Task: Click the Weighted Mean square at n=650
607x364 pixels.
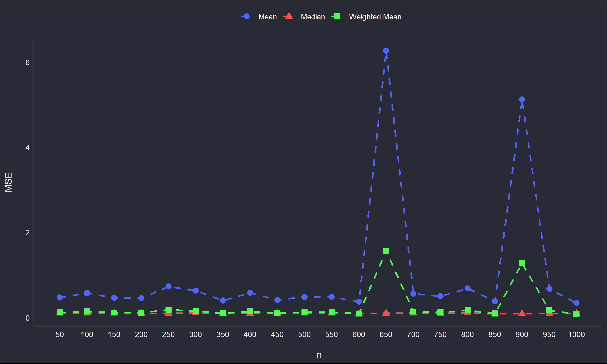Action: 386,251
